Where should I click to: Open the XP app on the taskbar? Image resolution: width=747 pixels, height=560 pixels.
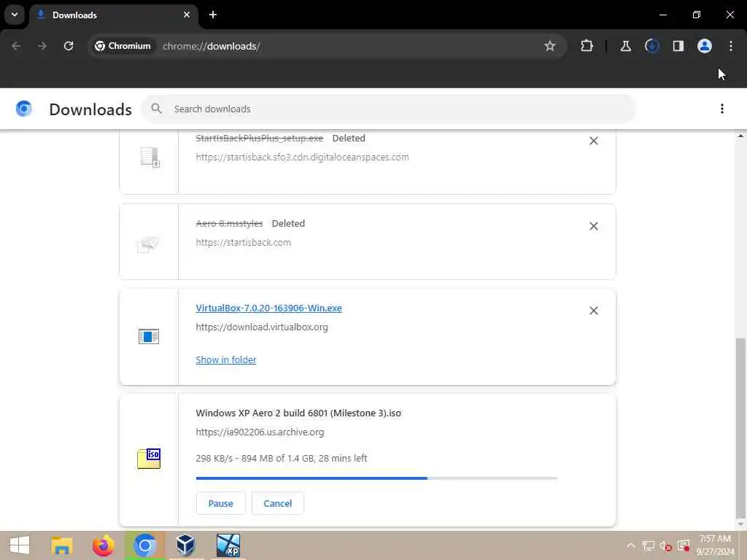pos(228,545)
